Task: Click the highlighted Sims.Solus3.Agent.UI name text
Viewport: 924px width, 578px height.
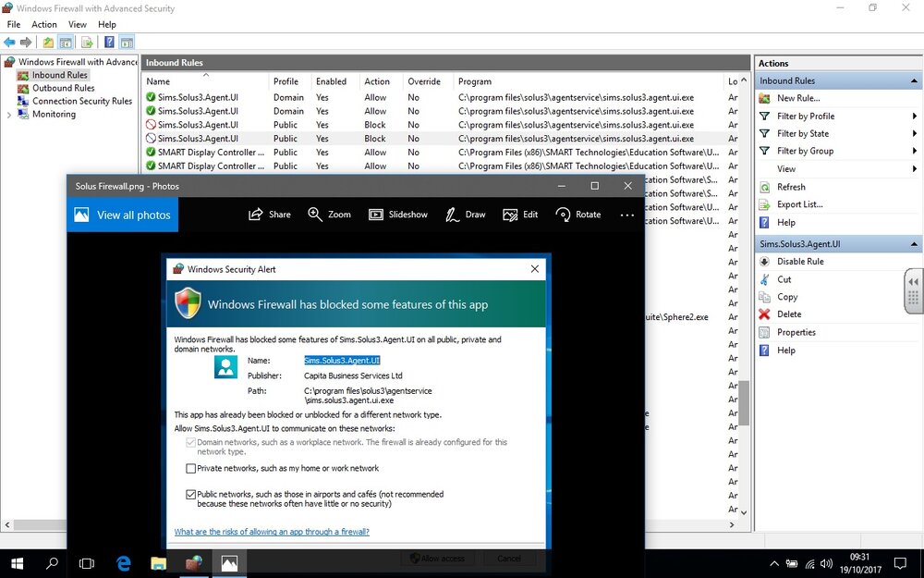Action: coord(342,361)
